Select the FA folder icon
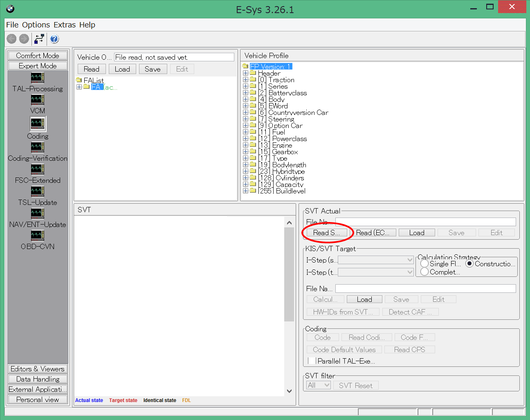Image resolution: width=530 pixels, height=420 pixels. [86, 87]
